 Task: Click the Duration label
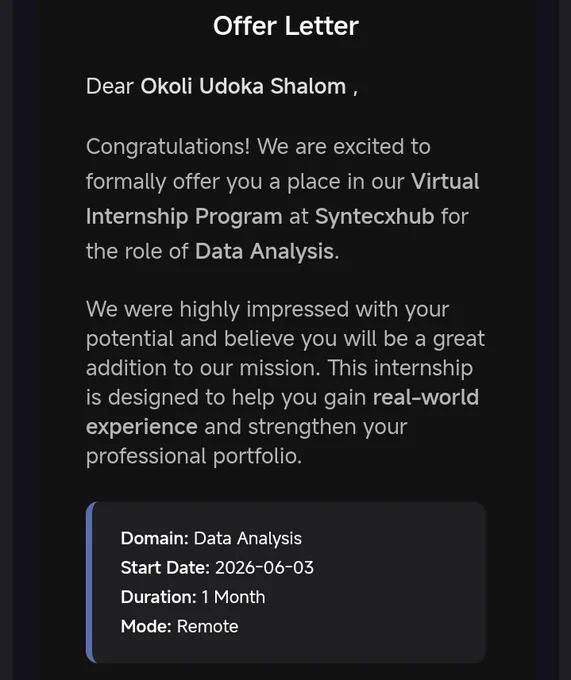coord(159,597)
